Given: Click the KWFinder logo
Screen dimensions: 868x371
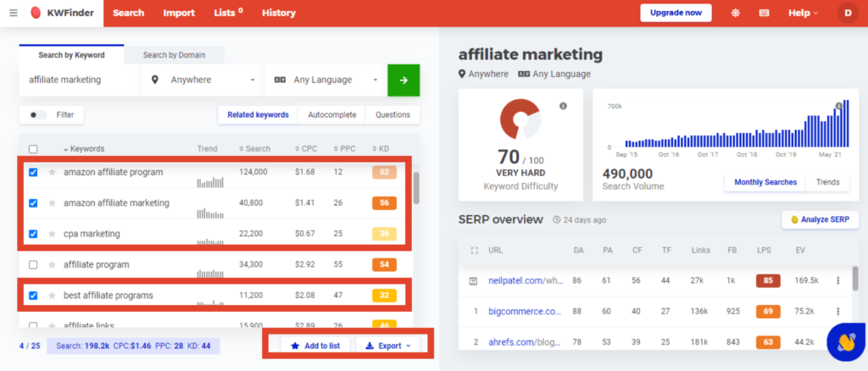Looking at the screenshot, I should (x=62, y=14).
